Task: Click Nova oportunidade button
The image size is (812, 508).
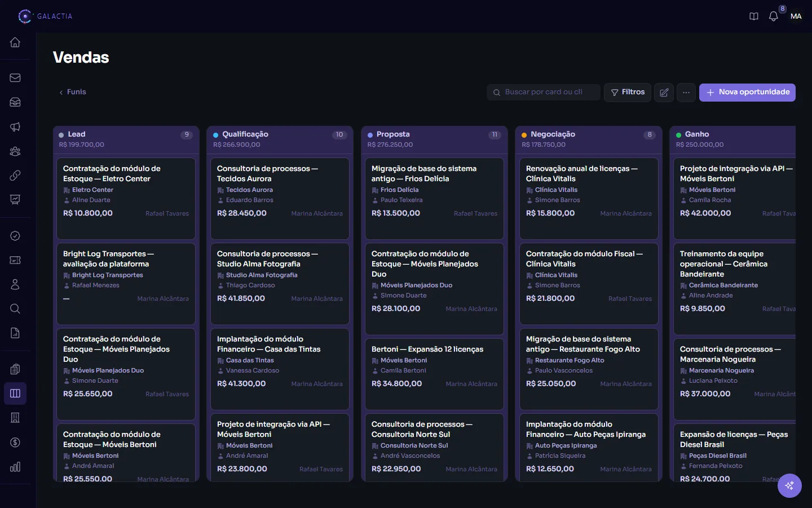Action: pos(747,92)
